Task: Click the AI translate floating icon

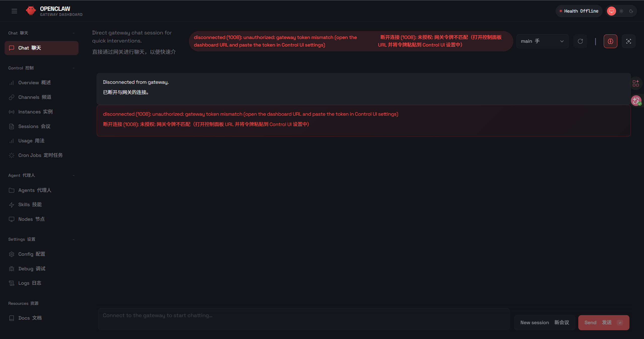Action: (636, 101)
